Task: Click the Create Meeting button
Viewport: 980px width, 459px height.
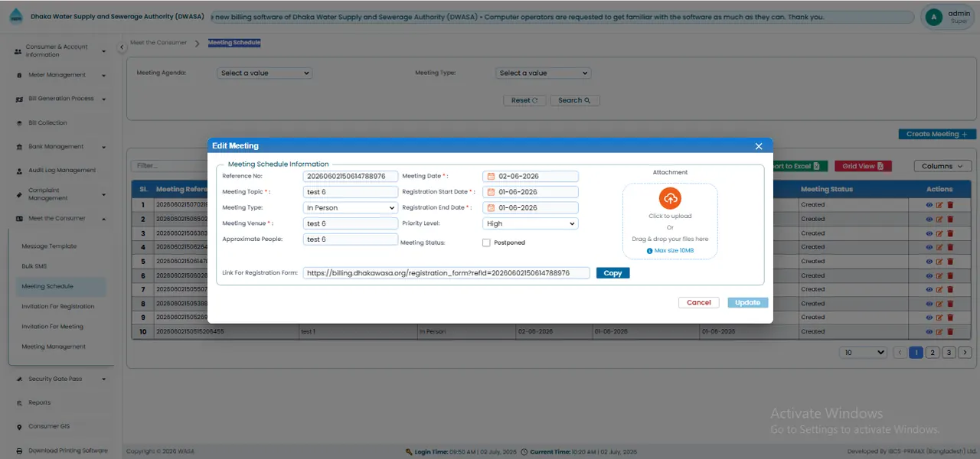Action: (937, 134)
